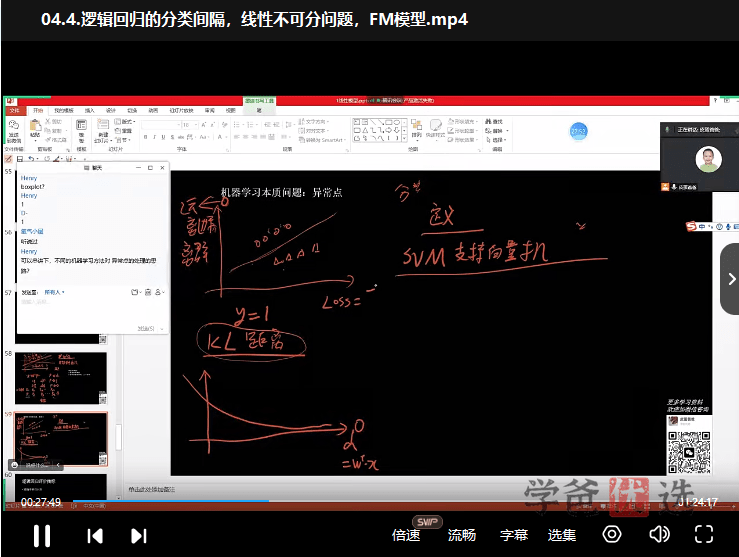Enter fullscreen mode
739x557 pixels.
tap(704, 534)
